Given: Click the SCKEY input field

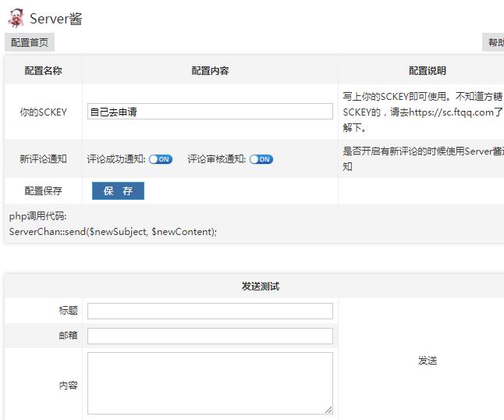Looking at the screenshot, I should point(210,112).
